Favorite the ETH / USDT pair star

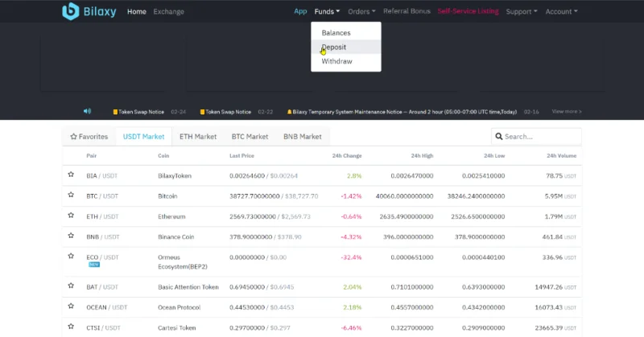71,215
